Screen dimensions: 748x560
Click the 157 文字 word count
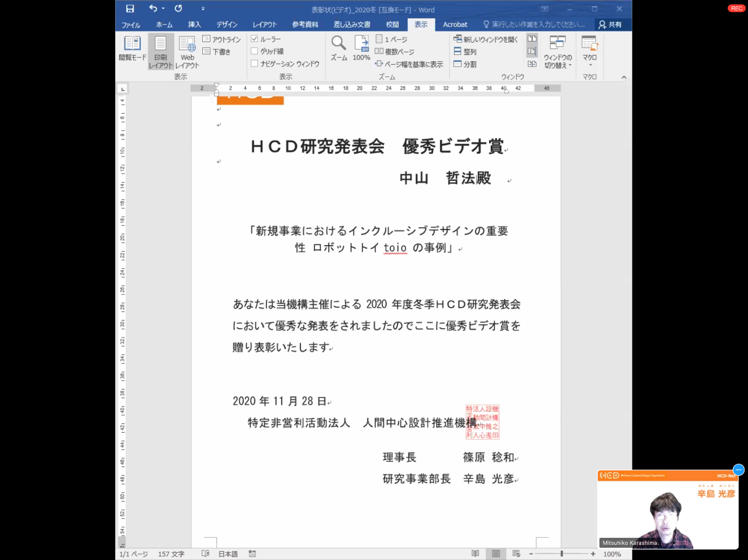click(x=171, y=554)
